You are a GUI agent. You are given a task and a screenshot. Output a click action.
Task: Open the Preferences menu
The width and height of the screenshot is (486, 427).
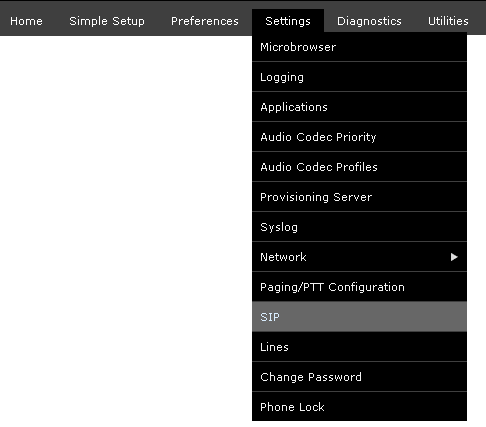tap(205, 21)
